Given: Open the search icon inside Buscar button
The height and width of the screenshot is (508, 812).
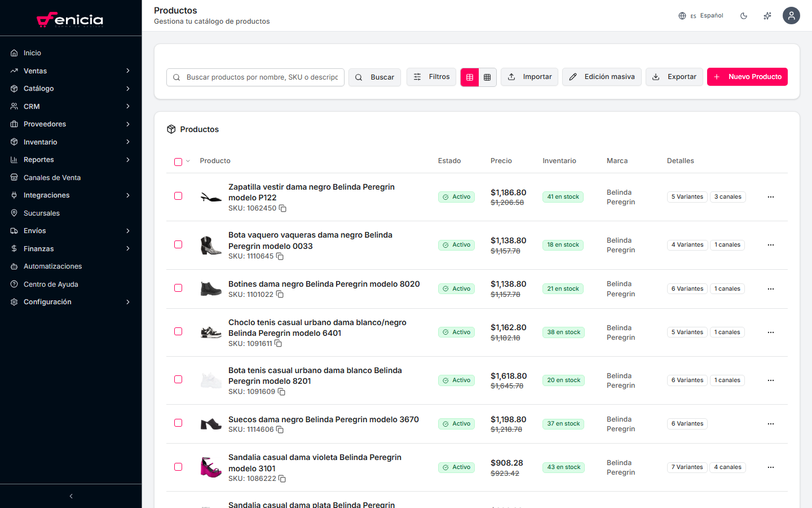Looking at the screenshot, I should tap(359, 77).
